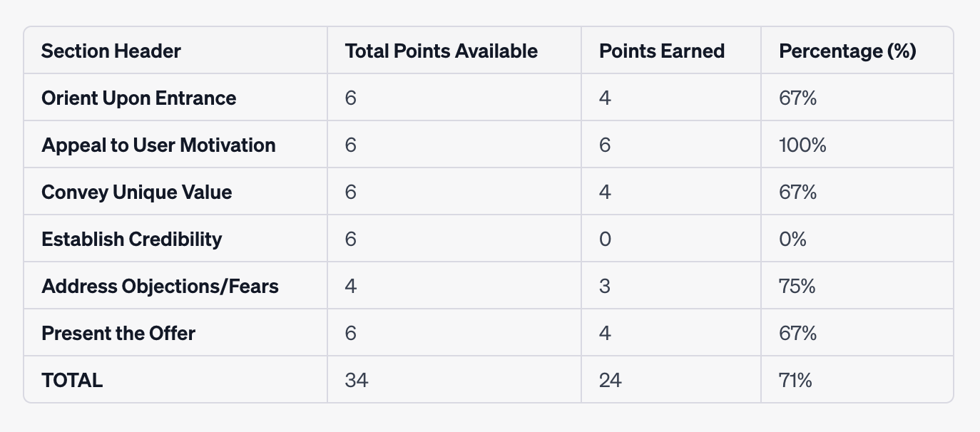Click the Section Header column heading
Image resolution: width=980 pixels, height=432 pixels.
coord(111,51)
